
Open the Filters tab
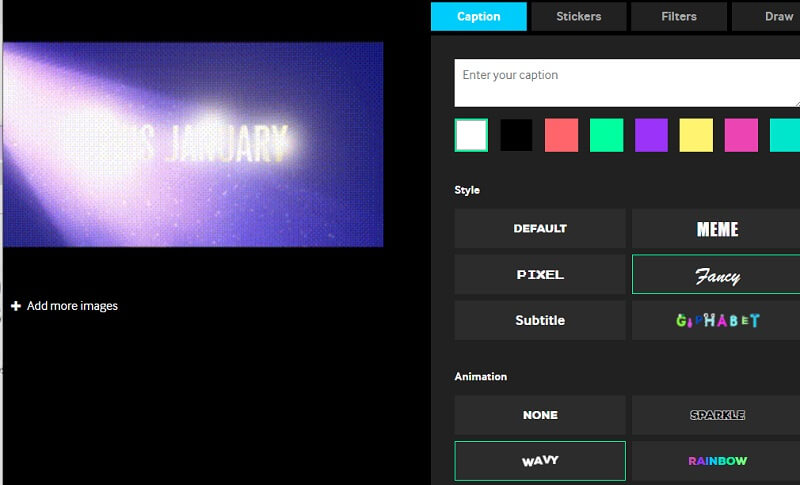(680, 16)
